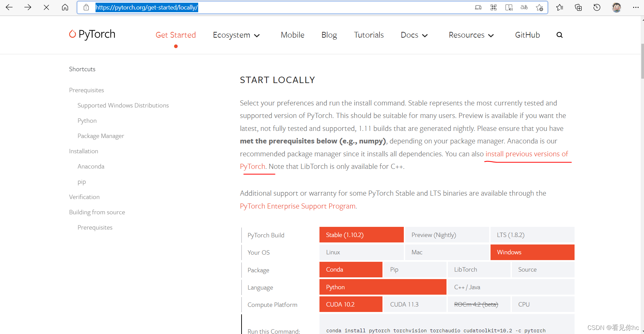This screenshot has width=644, height=334.
Task: Select Python language option
Action: (383, 287)
